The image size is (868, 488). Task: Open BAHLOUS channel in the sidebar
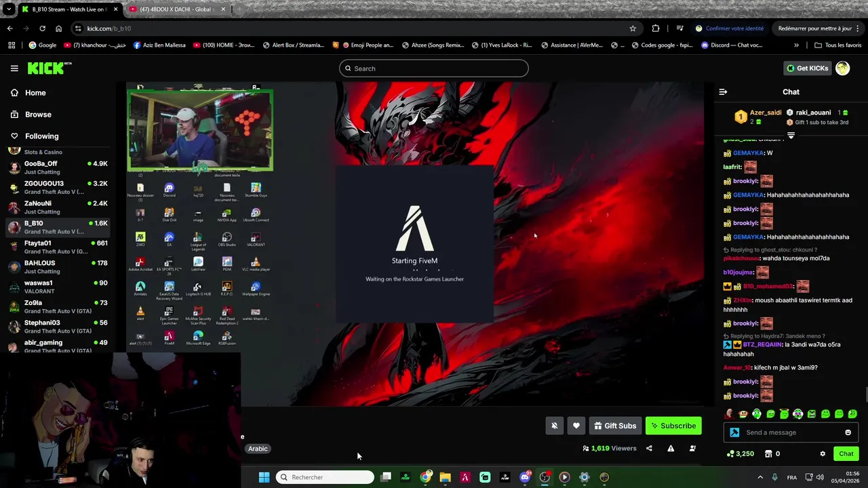tap(58, 266)
